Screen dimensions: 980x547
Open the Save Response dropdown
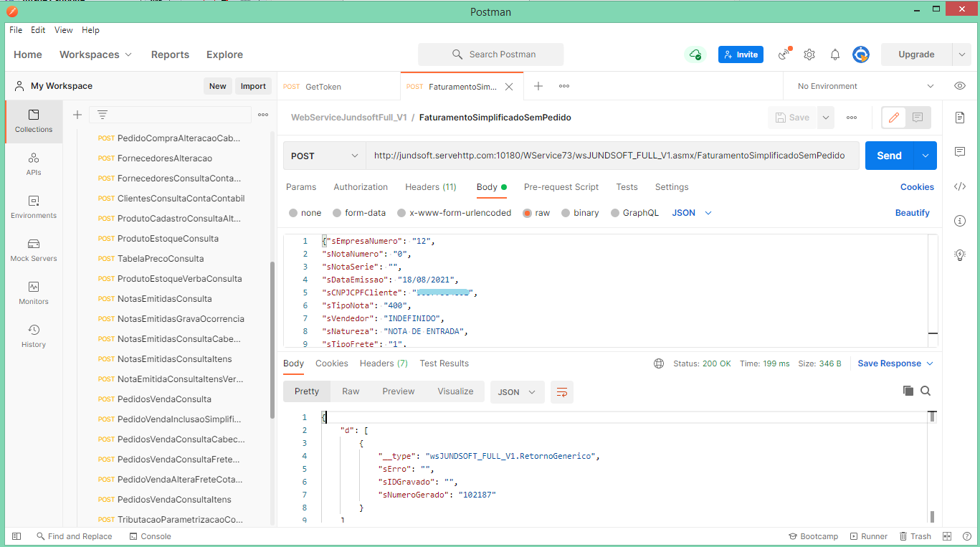pos(895,363)
